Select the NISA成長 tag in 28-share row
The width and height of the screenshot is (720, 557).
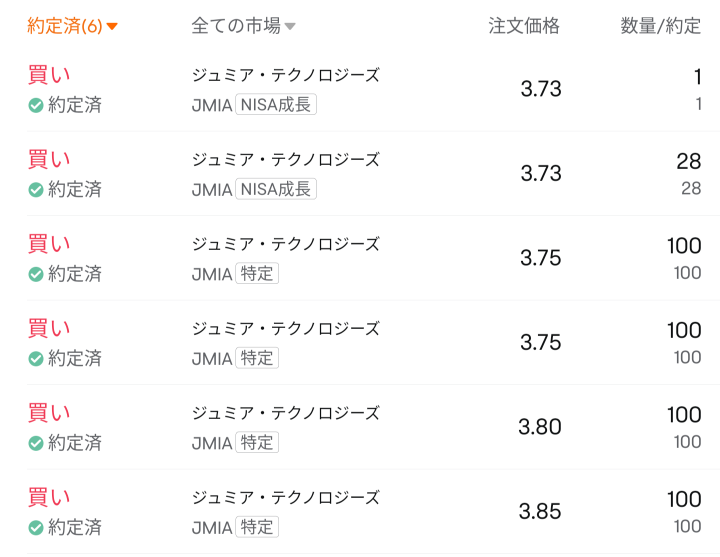276,189
